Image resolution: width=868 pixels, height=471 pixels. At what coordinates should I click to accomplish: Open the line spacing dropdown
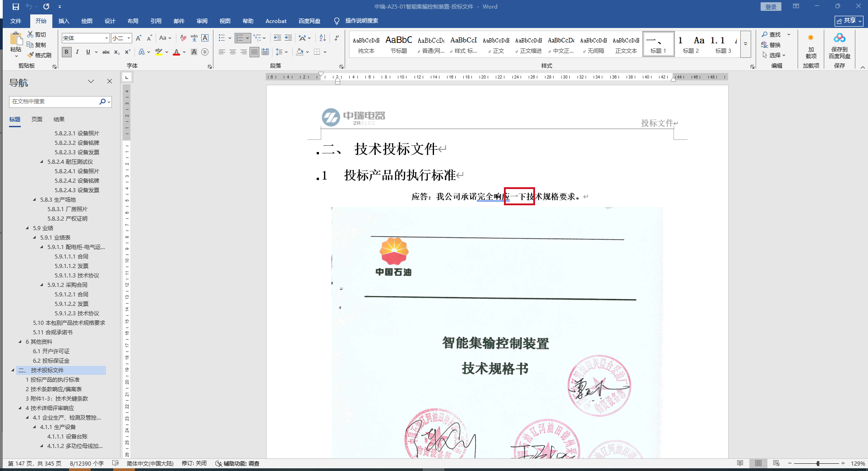[282, 52]
